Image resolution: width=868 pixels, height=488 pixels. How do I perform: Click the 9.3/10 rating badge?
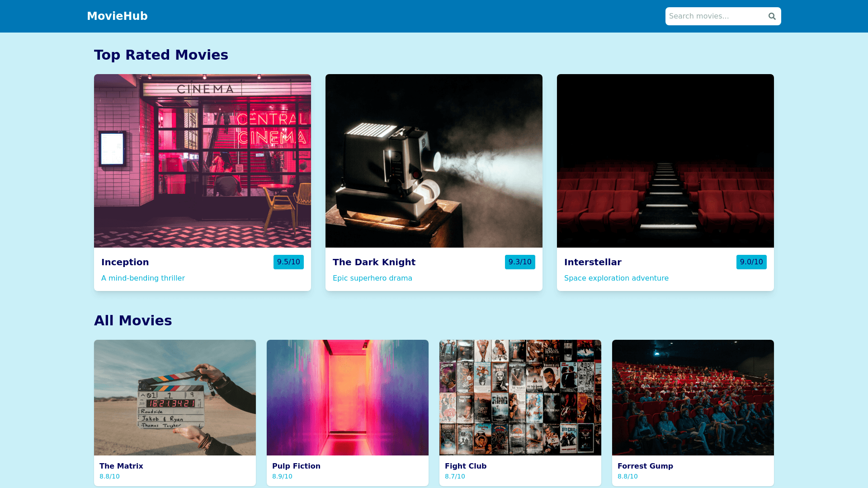520,262
